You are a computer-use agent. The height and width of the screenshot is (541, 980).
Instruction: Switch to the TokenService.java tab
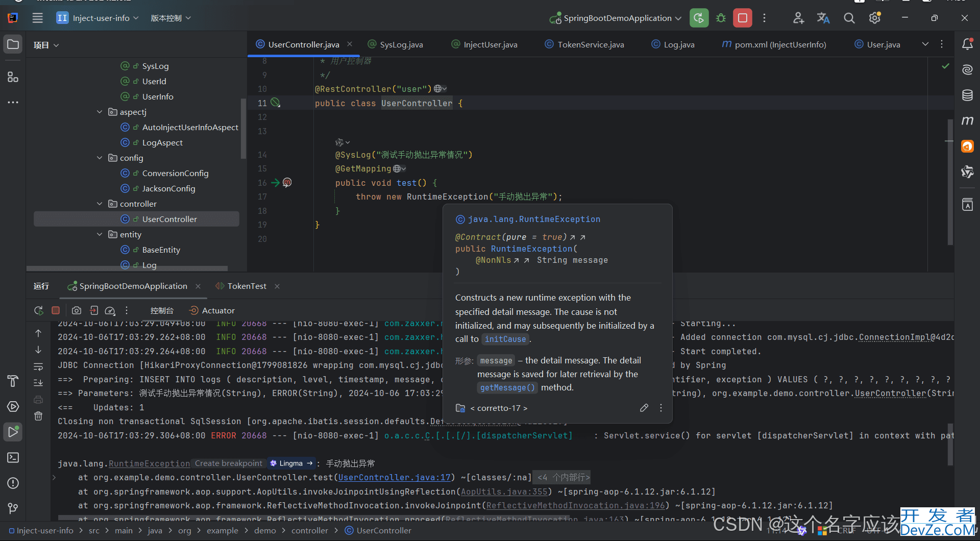[x=590, y=44]
